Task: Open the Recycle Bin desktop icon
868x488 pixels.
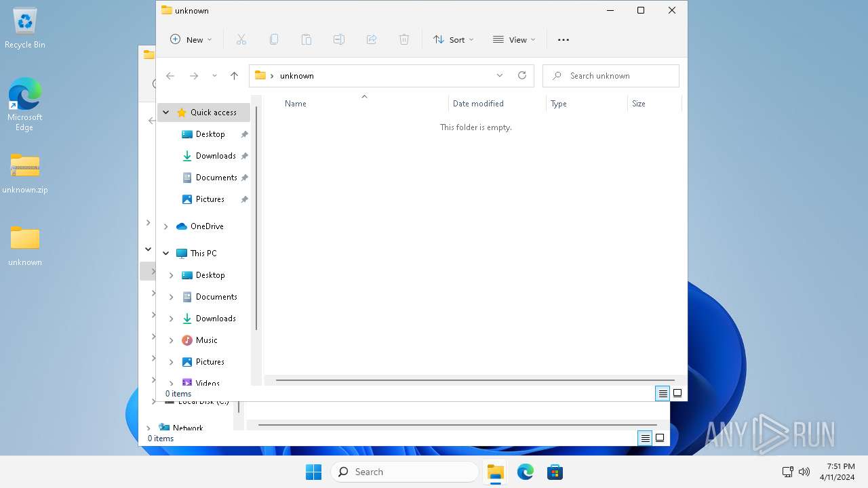Action: pos(25,28)
